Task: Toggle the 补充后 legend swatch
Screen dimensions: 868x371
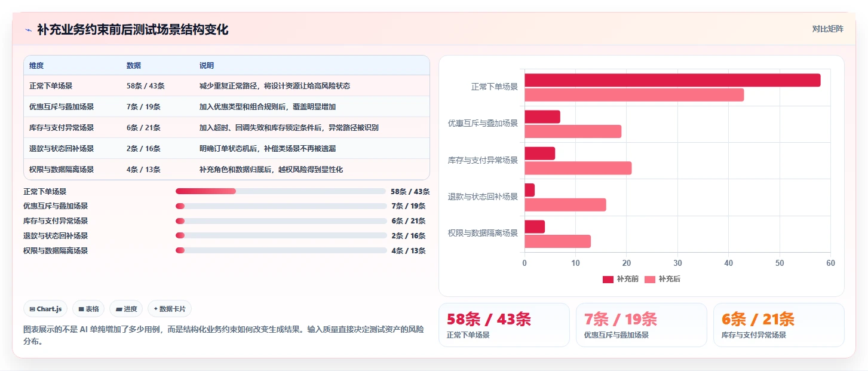Action: (x=650, y=279)
